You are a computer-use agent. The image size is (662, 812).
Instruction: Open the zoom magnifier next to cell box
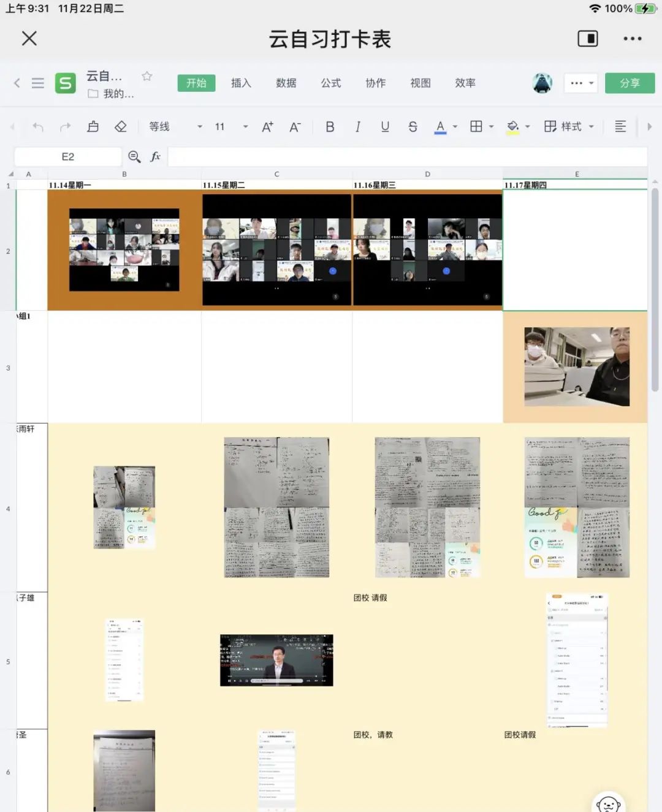[x=134, y=157]
